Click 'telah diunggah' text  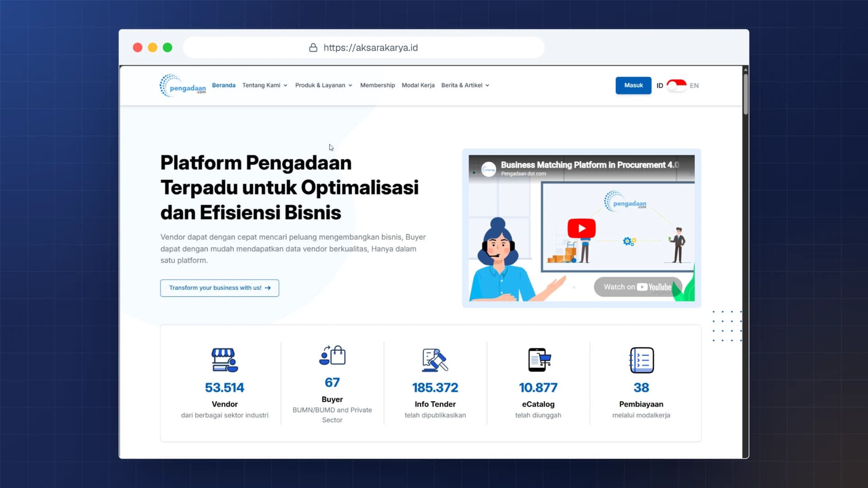pyautogui.click(x=538, y=415)
